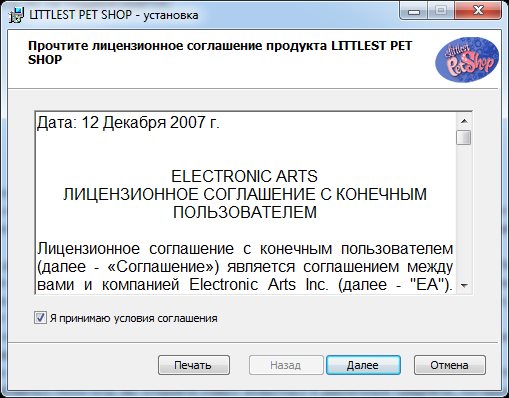Click the Я принимаю условия соглашения label text
This screenshot has width=509, height=398.
[x=133, y=318]
